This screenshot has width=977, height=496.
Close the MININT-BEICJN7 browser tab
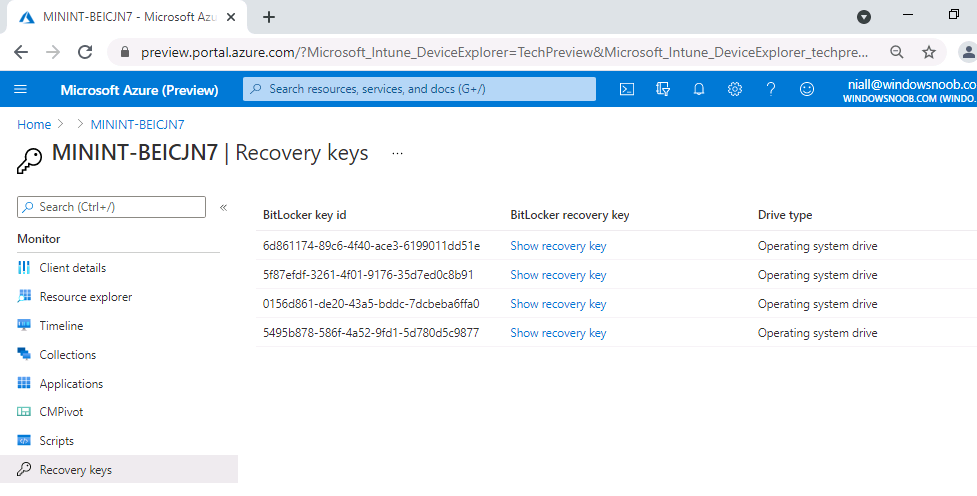coord(231,17)
